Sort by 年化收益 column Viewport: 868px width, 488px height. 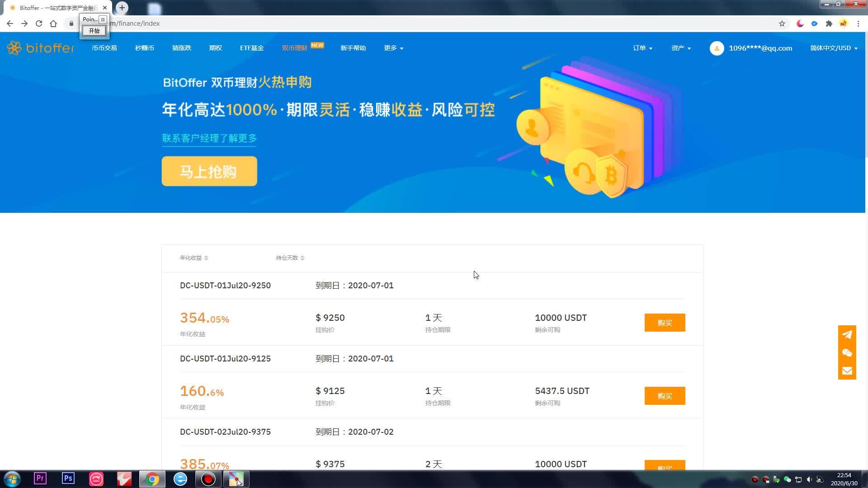tap(194, 258)
